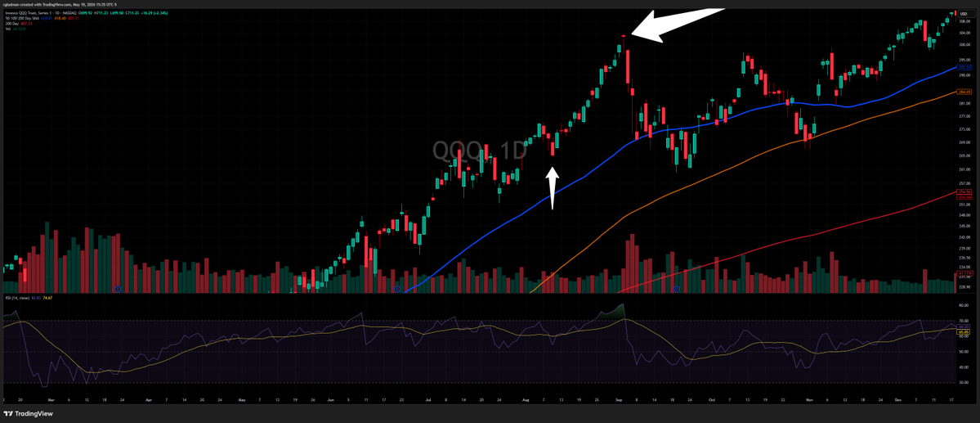Click the 30.00 level on RSI axis

(x=964, y=382)
